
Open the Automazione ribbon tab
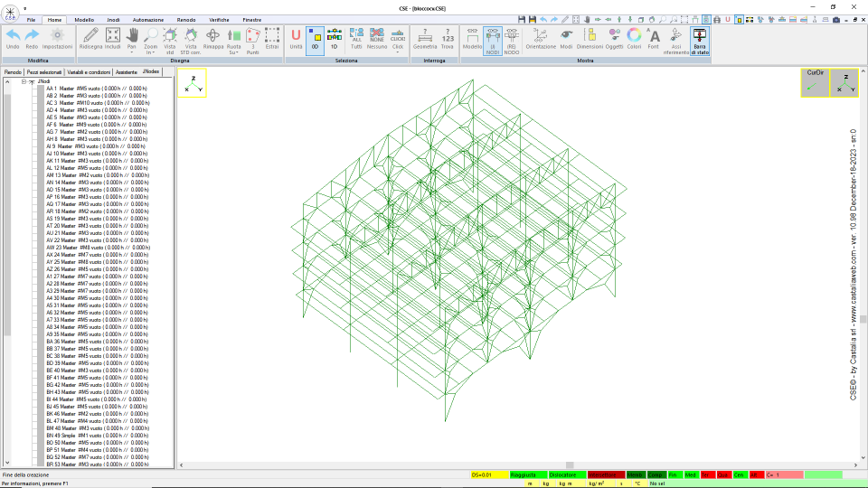147,20
